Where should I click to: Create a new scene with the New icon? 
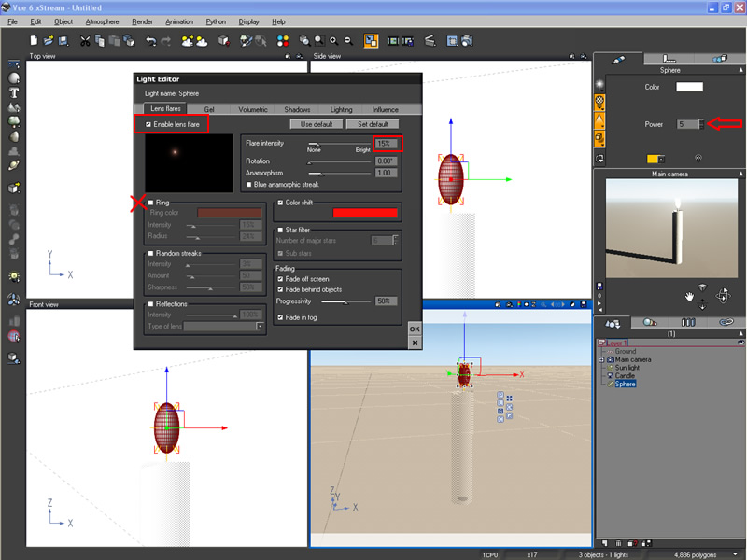[34, 41]
